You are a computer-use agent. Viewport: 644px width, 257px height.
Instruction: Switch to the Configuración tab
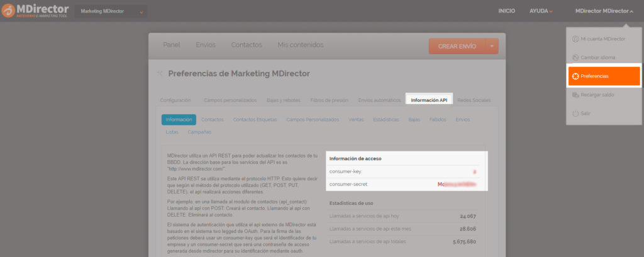pos(175,100)
